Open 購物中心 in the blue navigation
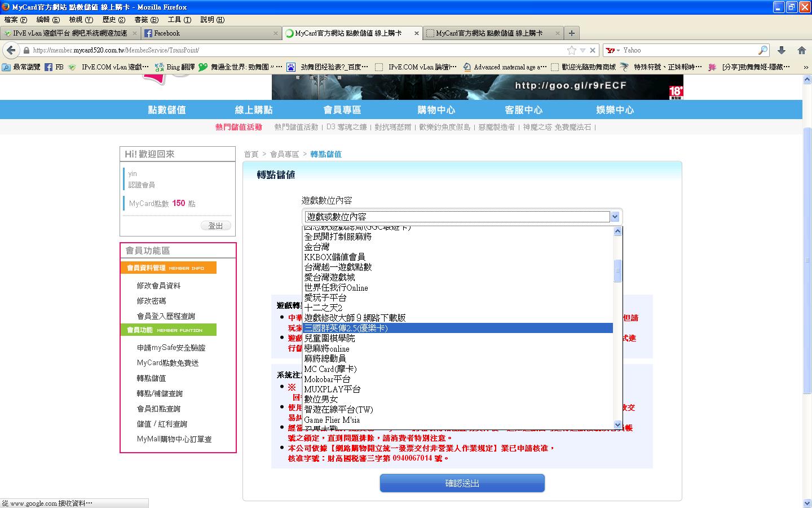Screen dimensions: 812x508 pyautogui.click(x=436, y=110)
